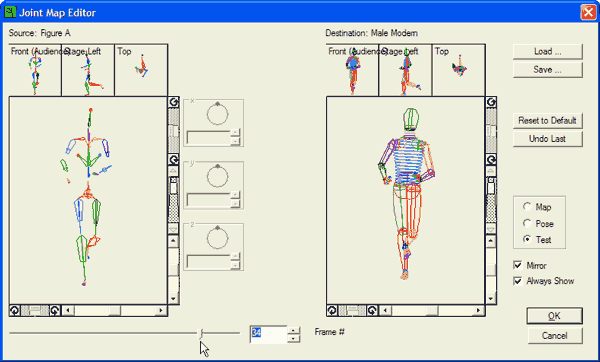Open the Source Stage Left view thumbnail

pyautogui.click(x=88, y=70)
